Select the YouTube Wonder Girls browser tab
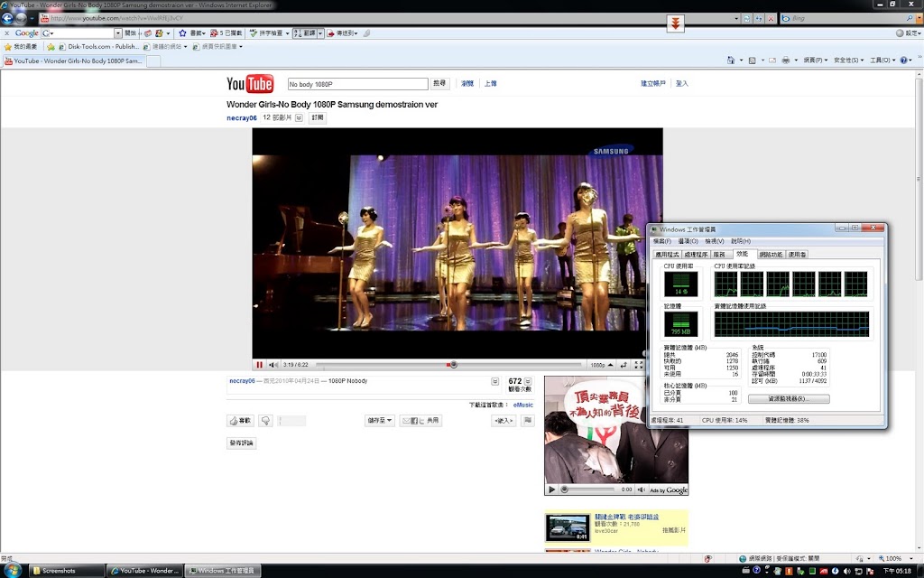This screenshot has width=924, height=578. [x=74, y=61]
